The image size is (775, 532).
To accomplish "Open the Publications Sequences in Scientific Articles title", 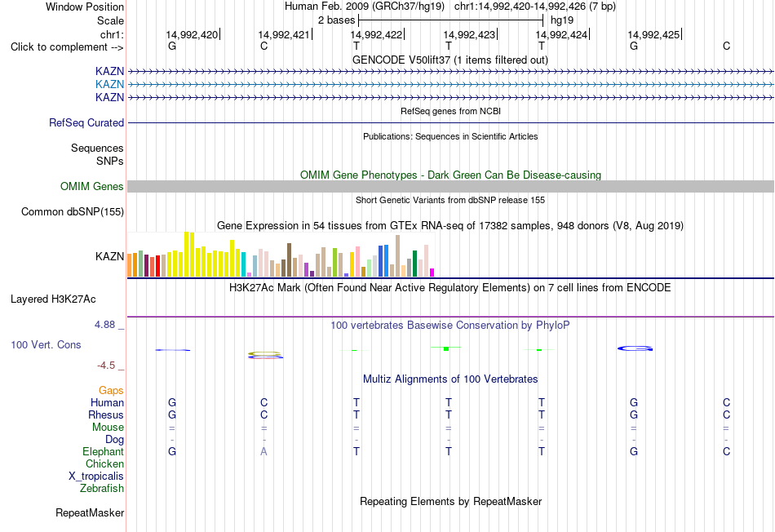I will click(450, 136).
